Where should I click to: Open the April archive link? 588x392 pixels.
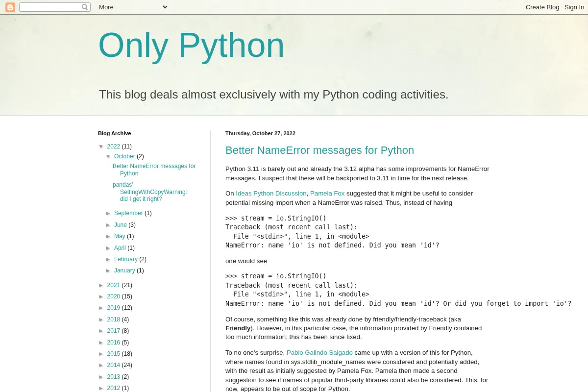120,248
